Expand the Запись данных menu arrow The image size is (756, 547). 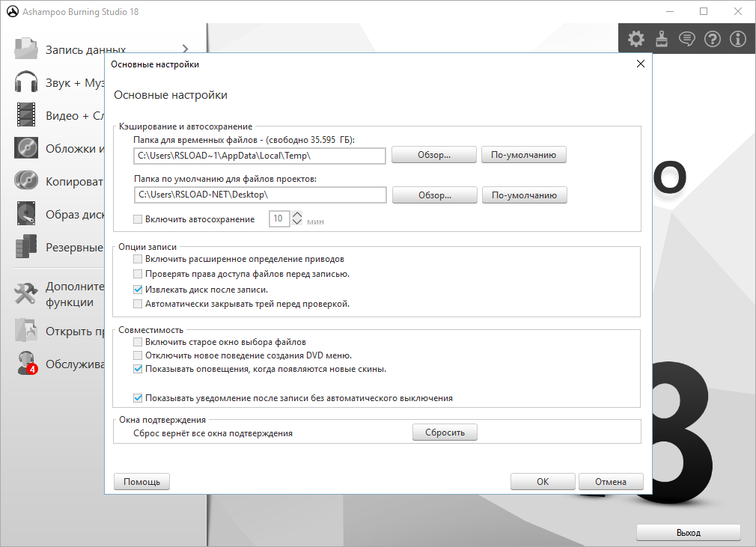coord(185,50)
